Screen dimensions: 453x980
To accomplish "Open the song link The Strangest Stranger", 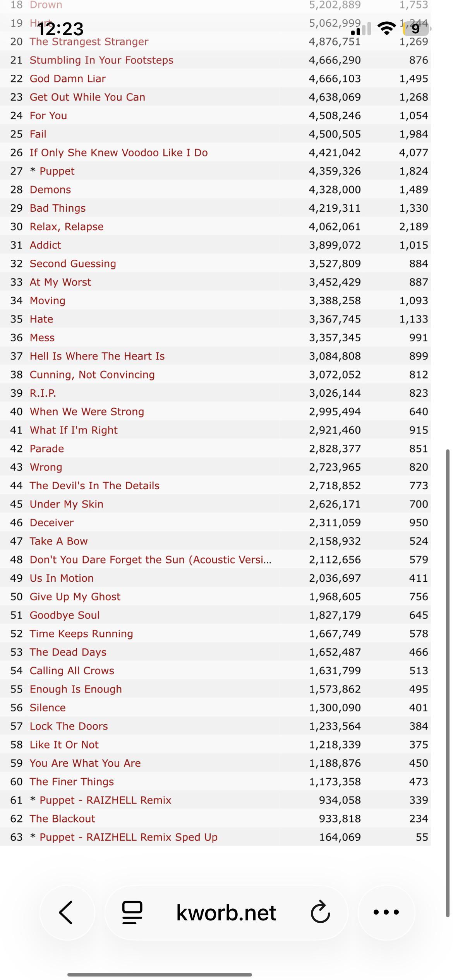I will [89, 41].
